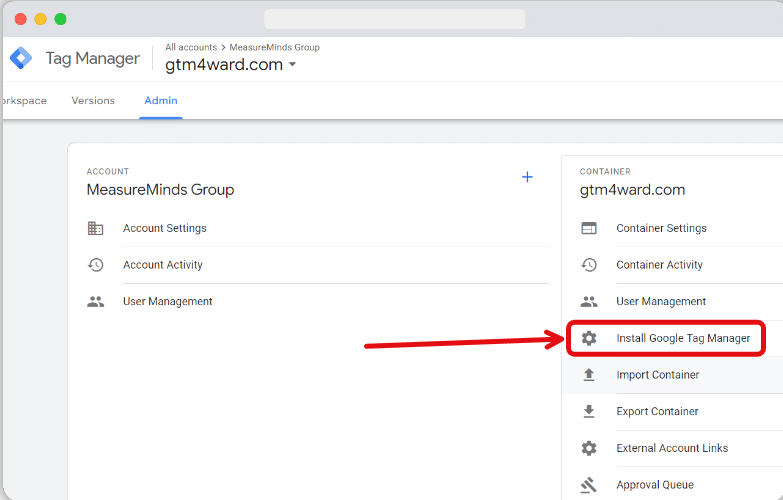The height and width of the screenshot is (500, 783).
Task: Click the yellow minimize window button
Action: pos(40,19)
